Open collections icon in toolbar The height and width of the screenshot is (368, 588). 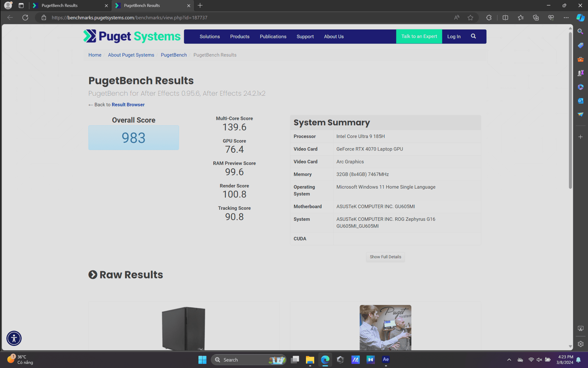(x=536, y=17)
